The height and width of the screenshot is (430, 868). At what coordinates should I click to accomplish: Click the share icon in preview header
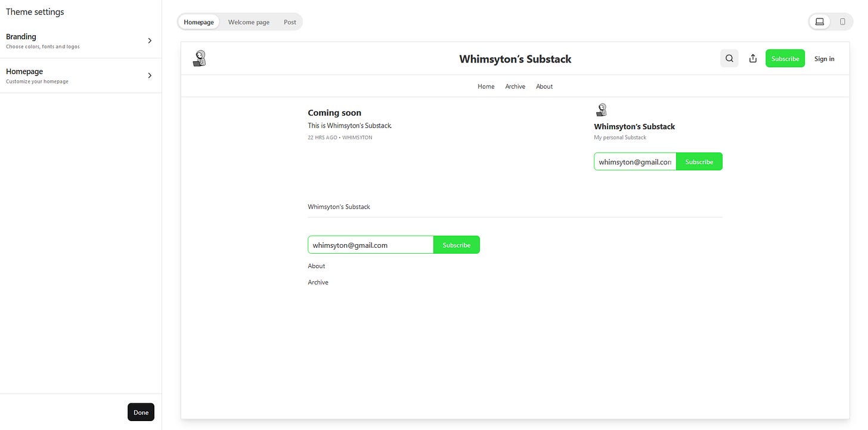pos(753,58)
